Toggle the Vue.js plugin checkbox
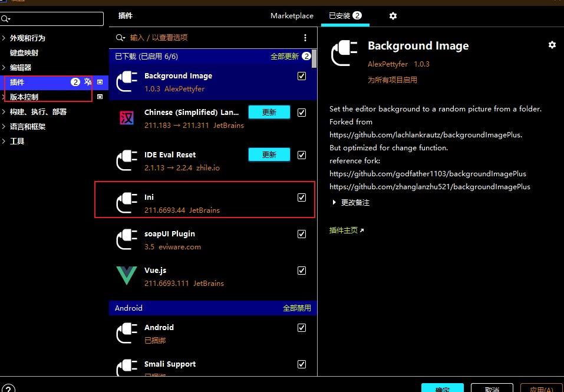This screenshot has width=564, height=392. pos(301,271)
